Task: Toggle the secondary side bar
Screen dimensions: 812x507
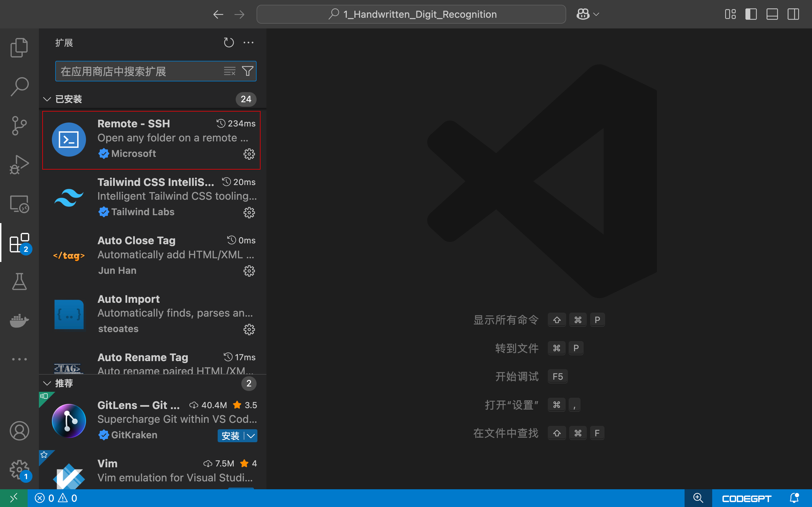Action: coord(793,14)
